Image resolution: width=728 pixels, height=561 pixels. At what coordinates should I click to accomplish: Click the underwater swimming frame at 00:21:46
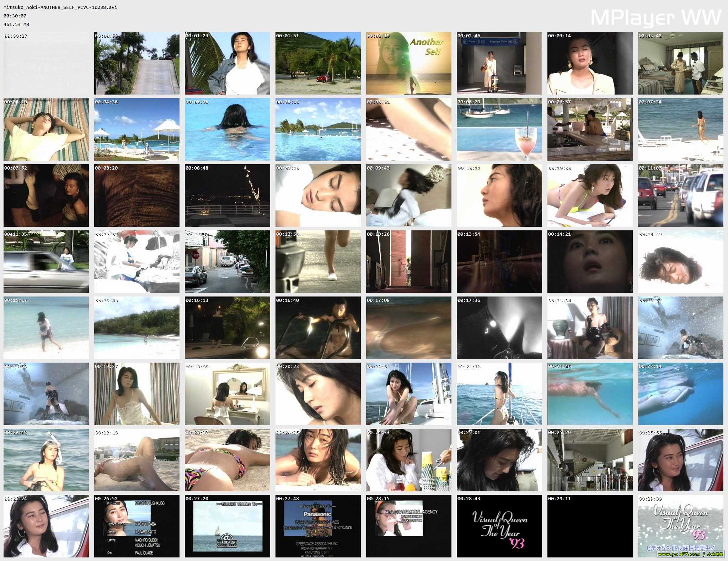(x=590, y=394)
